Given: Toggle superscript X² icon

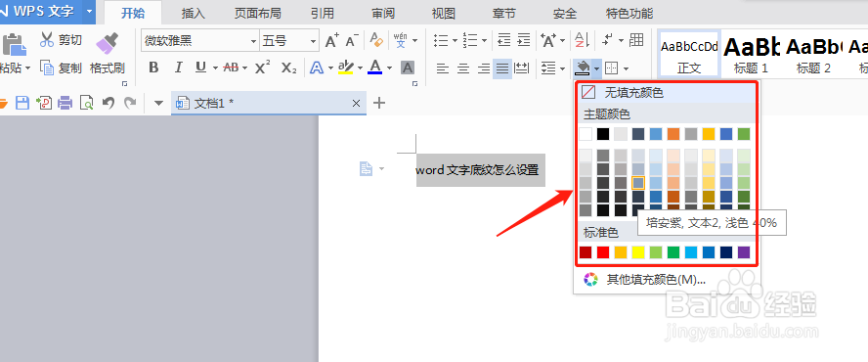Looking at the screenshot, I should [x=262, y=68].
